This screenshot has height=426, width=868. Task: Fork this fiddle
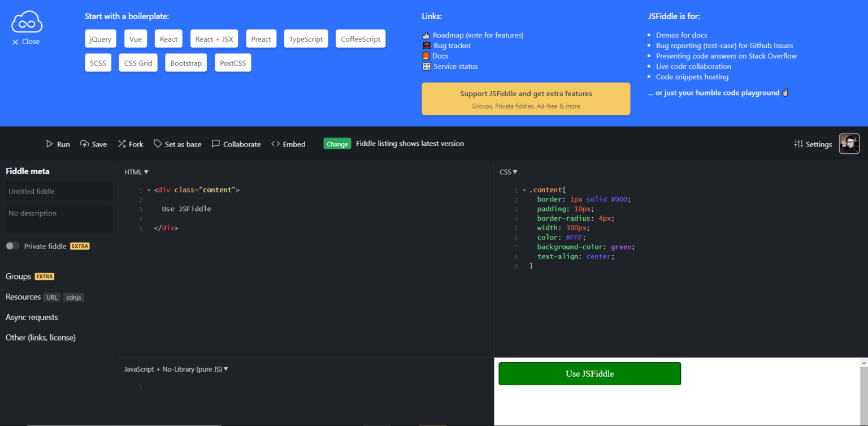tap(130, 144)
